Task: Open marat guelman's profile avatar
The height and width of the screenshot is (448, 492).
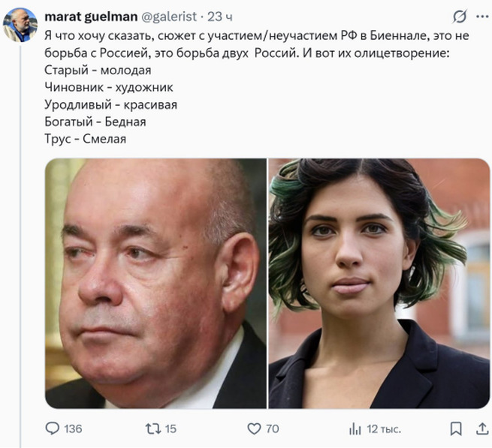Action: (20, 25)
